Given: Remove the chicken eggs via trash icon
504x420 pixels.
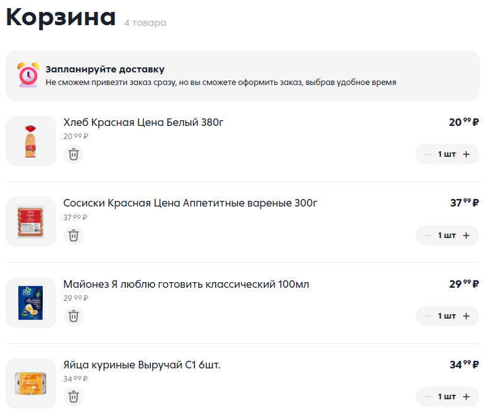Looking at the screenshot, I should (x=74, y=396).
